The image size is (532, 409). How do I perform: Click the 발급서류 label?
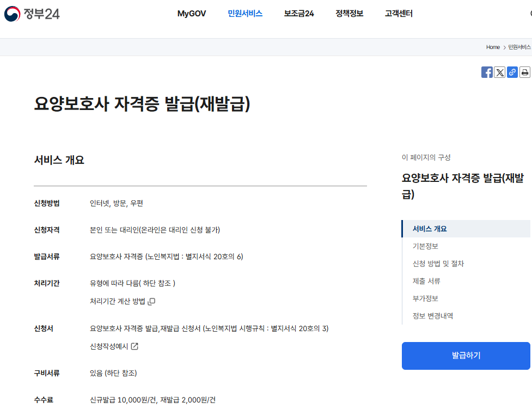point(47,257)
